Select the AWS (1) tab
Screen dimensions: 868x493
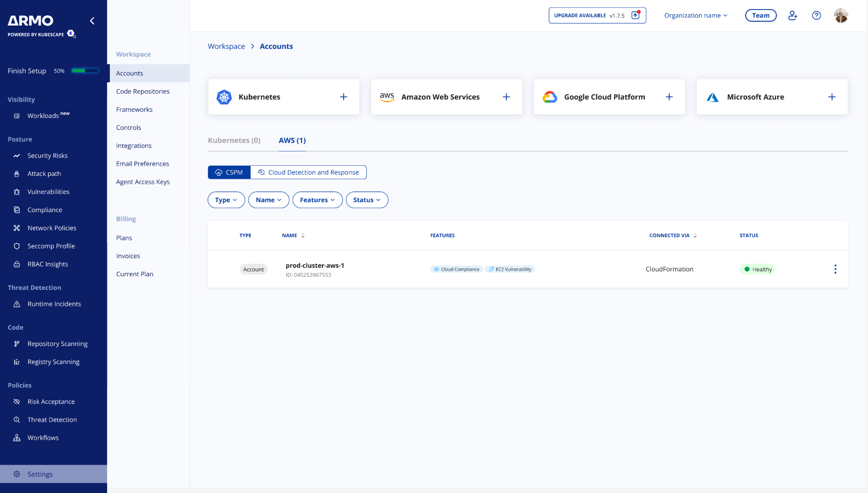[x=292, y=141]
